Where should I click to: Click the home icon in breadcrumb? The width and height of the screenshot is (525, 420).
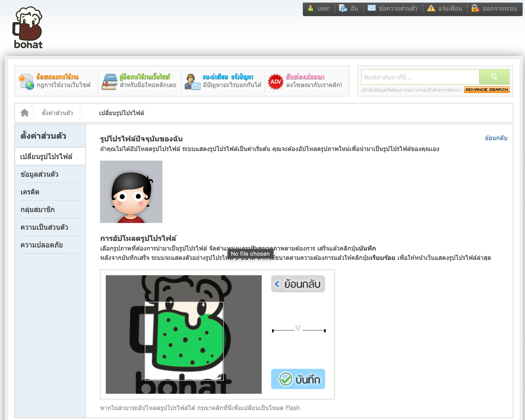coord(24,113)
